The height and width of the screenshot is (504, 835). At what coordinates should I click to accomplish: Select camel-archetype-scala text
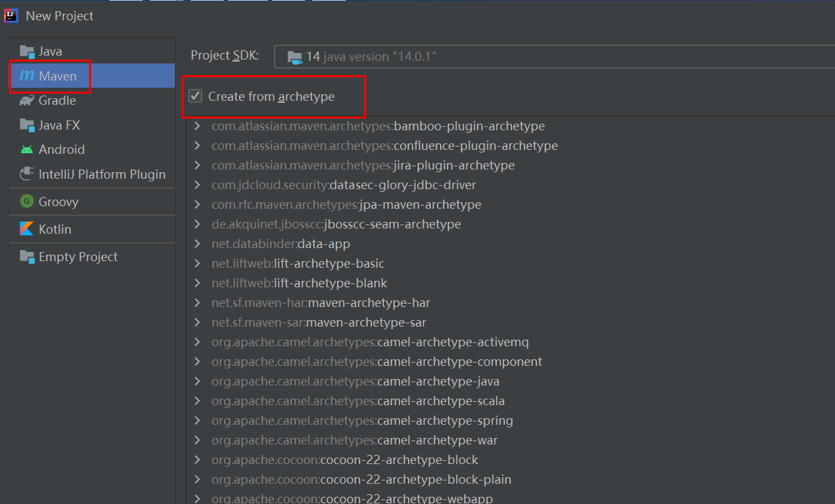pyautogui.click(x=358, y=401)
